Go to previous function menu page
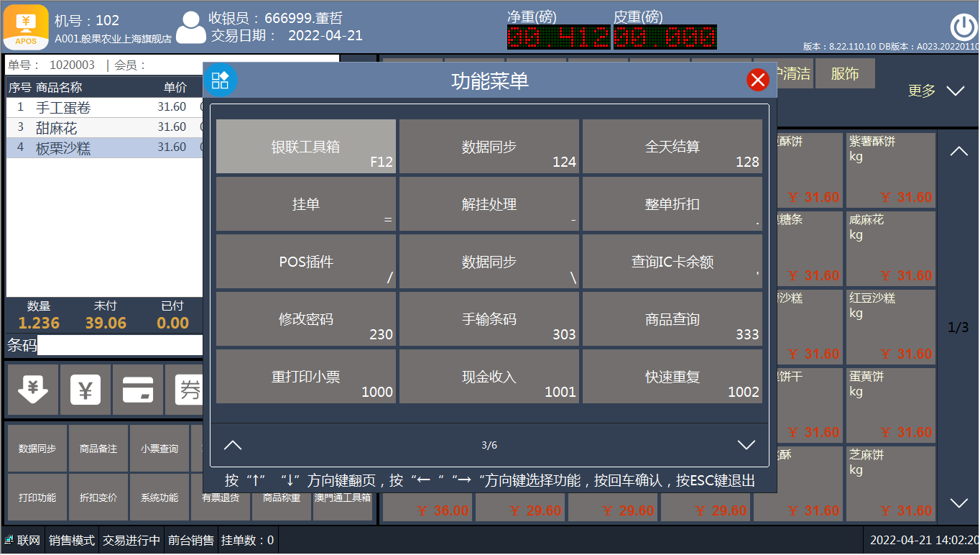 coord(233,445)
